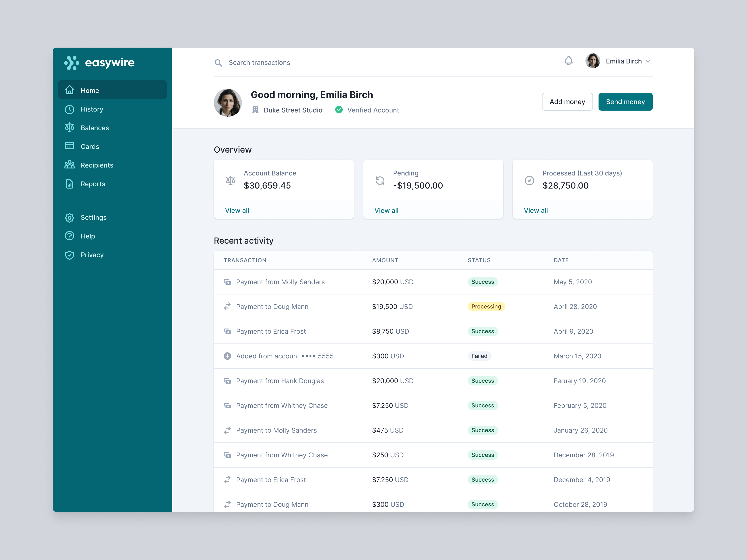The image size is (747, 560).
Task: Click the green Verified Account badge icon
Action: click(x=339, y=110)
